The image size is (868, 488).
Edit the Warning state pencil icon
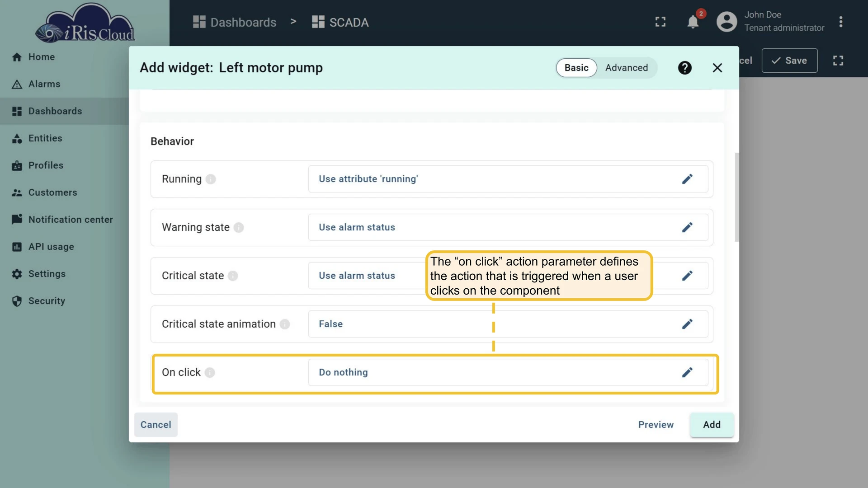point(687,227)
